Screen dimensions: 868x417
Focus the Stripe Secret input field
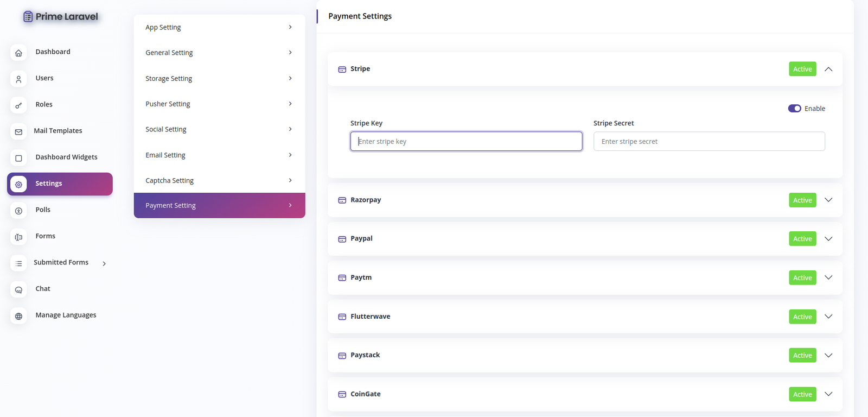point(709,141)
